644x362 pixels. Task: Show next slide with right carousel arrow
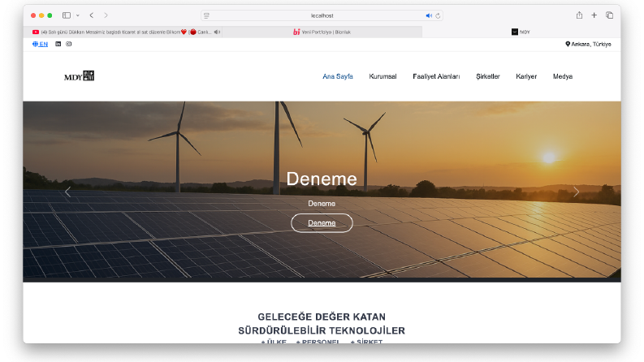coord(577,192)
